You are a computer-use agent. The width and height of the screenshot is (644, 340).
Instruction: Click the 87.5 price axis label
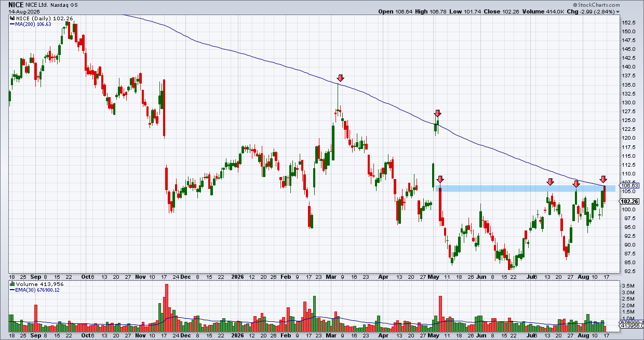coord(628,254)
